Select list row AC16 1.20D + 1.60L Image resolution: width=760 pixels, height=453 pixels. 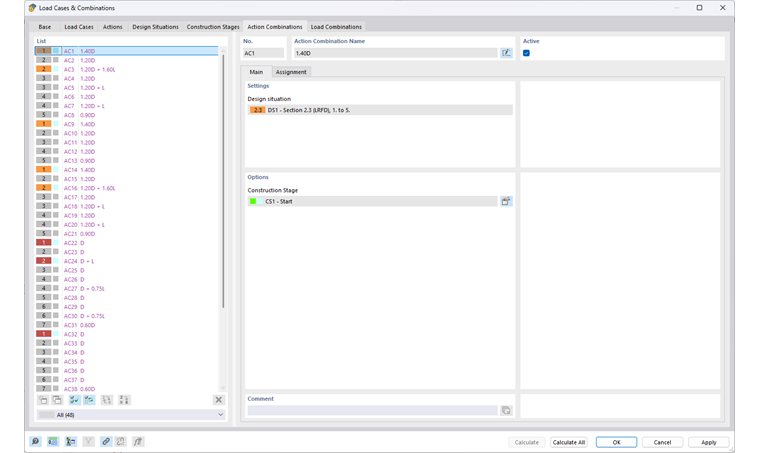point(127,188)
